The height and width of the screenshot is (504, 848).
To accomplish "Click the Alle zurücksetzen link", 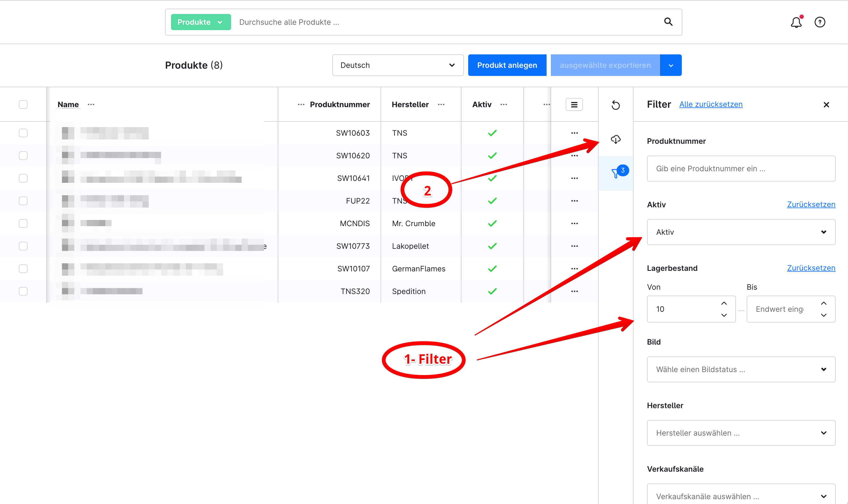I will [711, 104].
